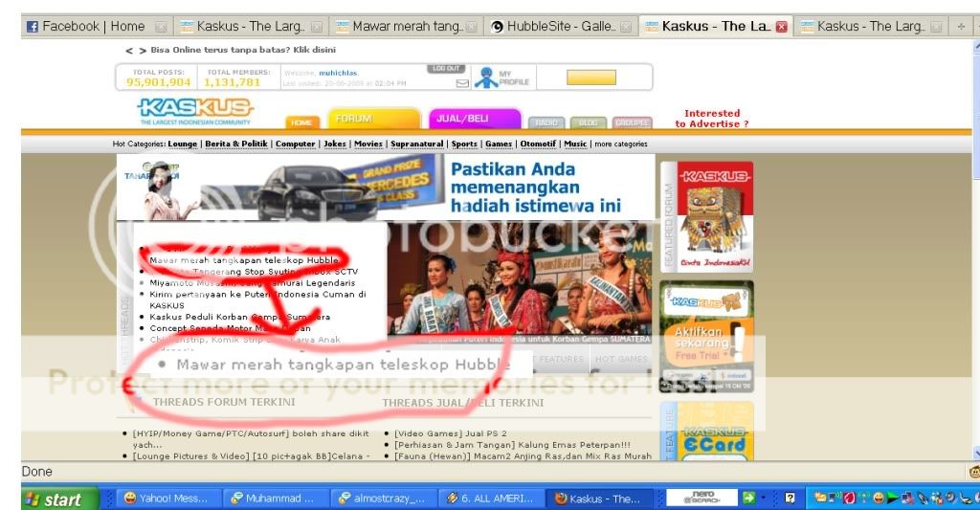Screen dimensions: 980x510
Task: Click the Interested to Advertise link
Action: point(712,118)
